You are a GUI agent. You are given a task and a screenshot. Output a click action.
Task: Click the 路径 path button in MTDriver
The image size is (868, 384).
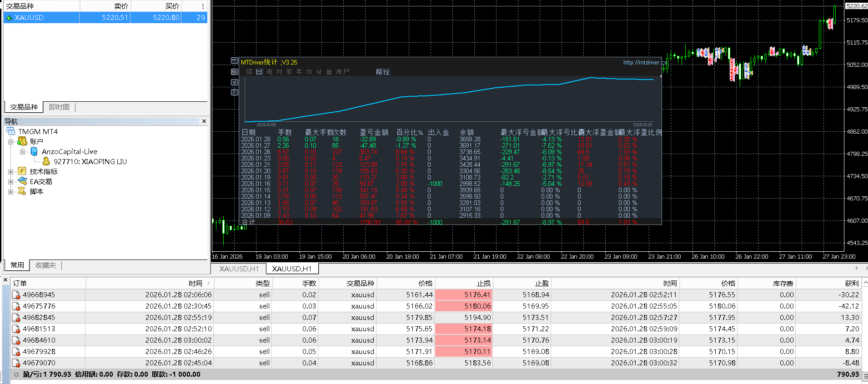coord(383,72)
